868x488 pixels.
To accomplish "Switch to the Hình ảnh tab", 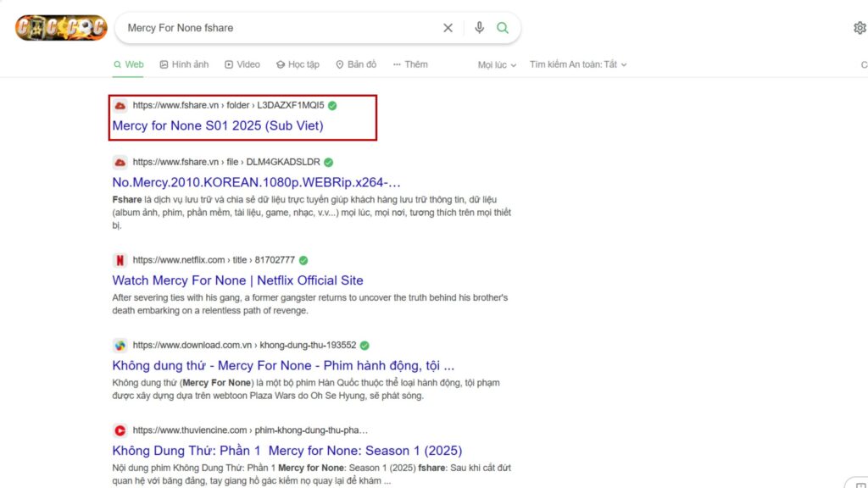I will point(184,64).
